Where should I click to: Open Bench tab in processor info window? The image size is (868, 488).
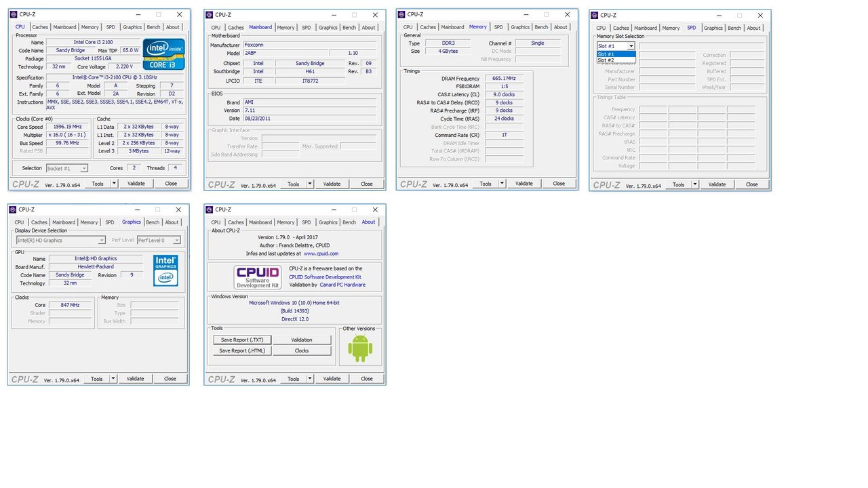click(153, 27)
